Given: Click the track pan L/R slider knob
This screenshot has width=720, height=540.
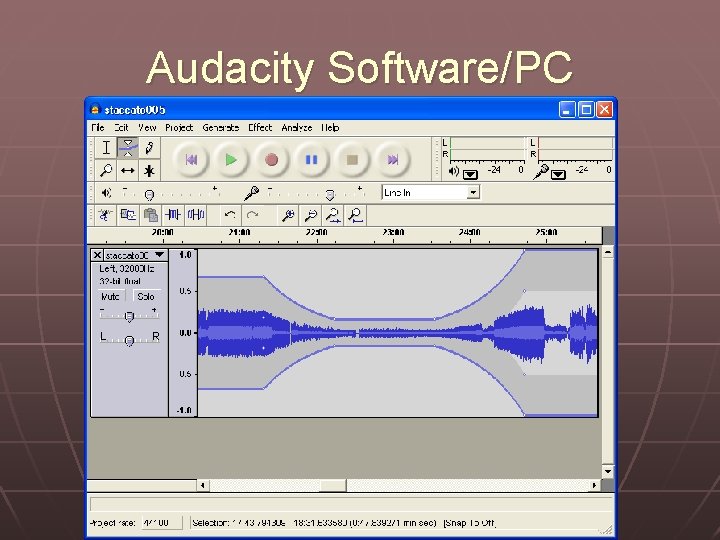Looking at the screenshot, I should pos(129,340).
